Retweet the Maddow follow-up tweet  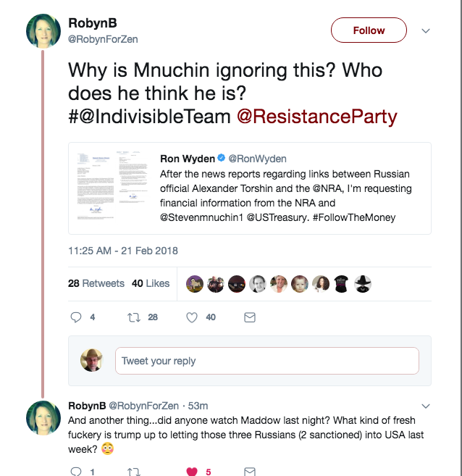(x=133, y=472)
